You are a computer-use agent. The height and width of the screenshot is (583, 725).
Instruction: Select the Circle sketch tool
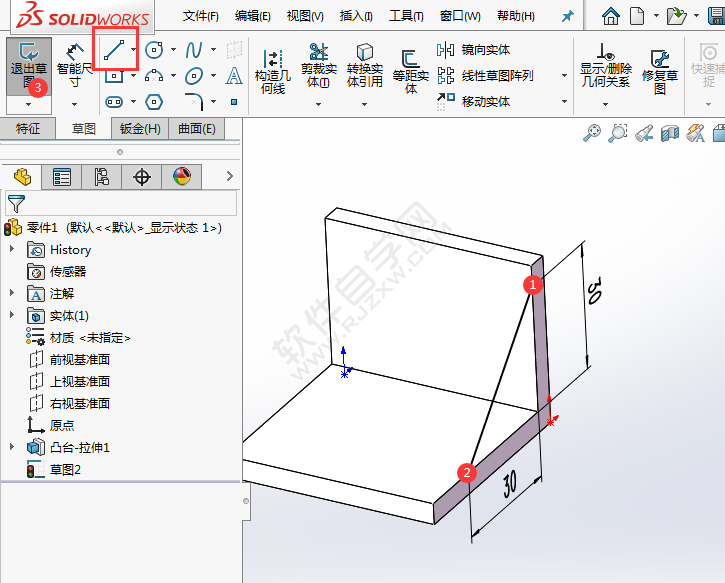point(154,50)
